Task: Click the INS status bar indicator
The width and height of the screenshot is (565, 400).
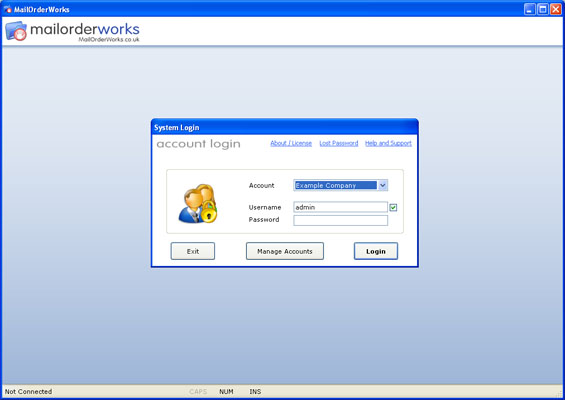Action: coord(255,391)
